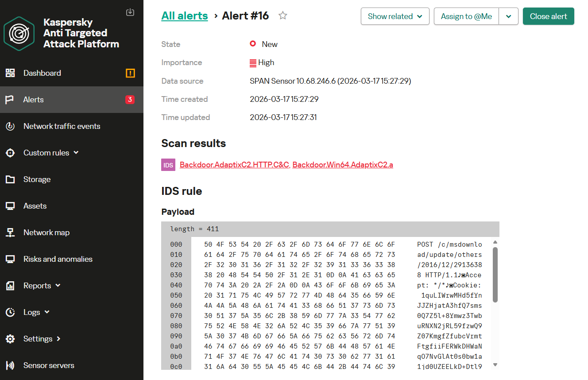Click the Sensor servers icon
Screen dimensions: 588x380
click(x=10, y=365)
